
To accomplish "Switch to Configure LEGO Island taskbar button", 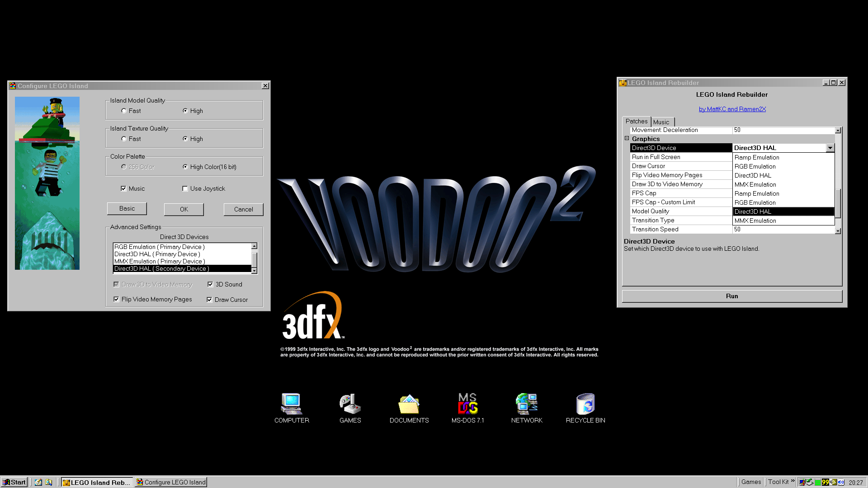I will (x=171, y=482).
